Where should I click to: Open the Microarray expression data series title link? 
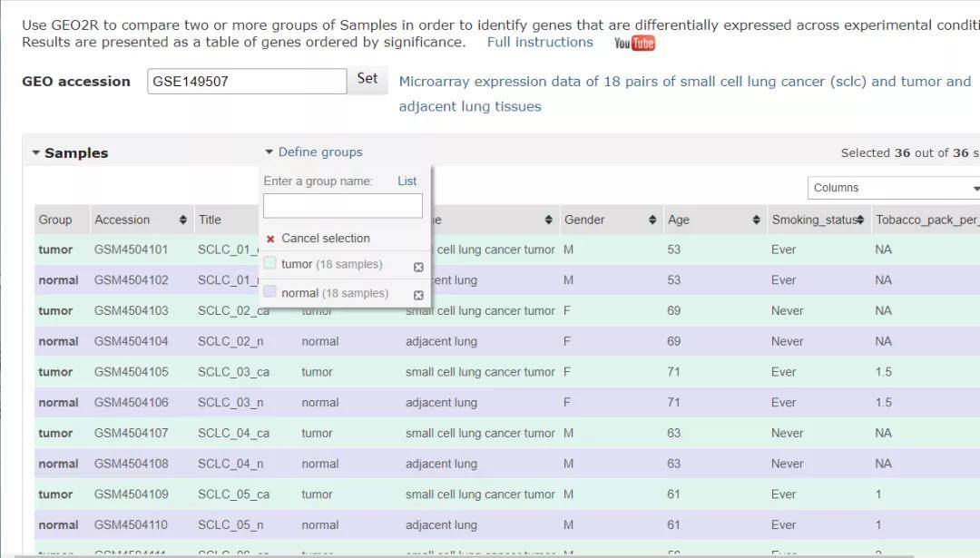coord(685,93)
